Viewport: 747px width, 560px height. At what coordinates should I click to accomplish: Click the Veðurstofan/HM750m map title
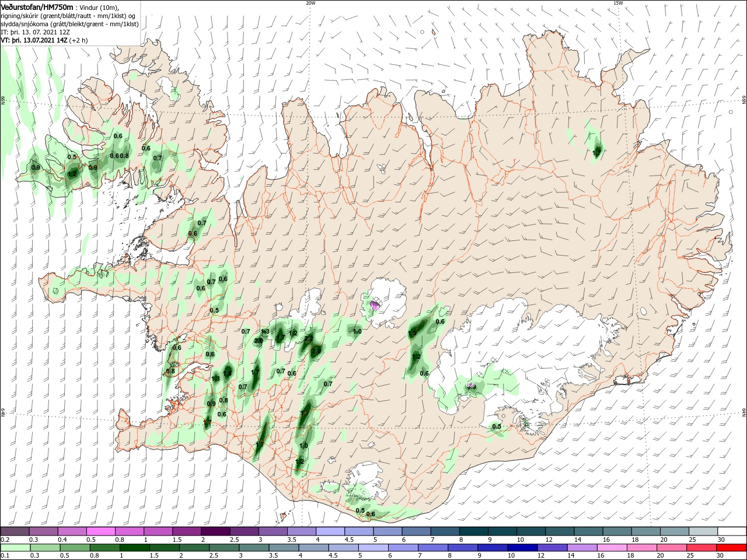[x=37, y=6]
